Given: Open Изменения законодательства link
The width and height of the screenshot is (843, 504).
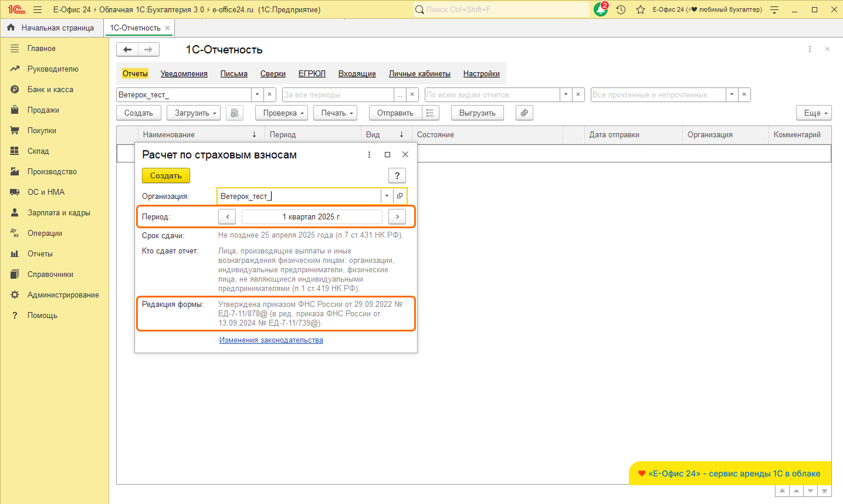Looking at the screenshot, I should tap(271, 340).
